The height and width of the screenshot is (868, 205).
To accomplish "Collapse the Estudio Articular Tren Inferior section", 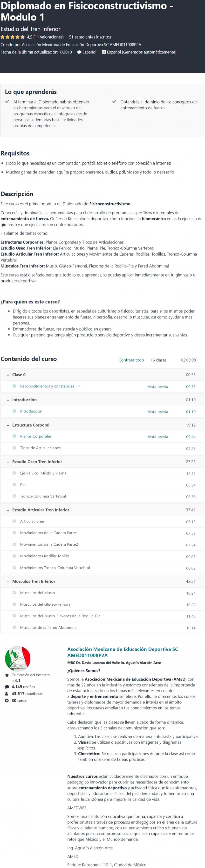I will (102, 510).
